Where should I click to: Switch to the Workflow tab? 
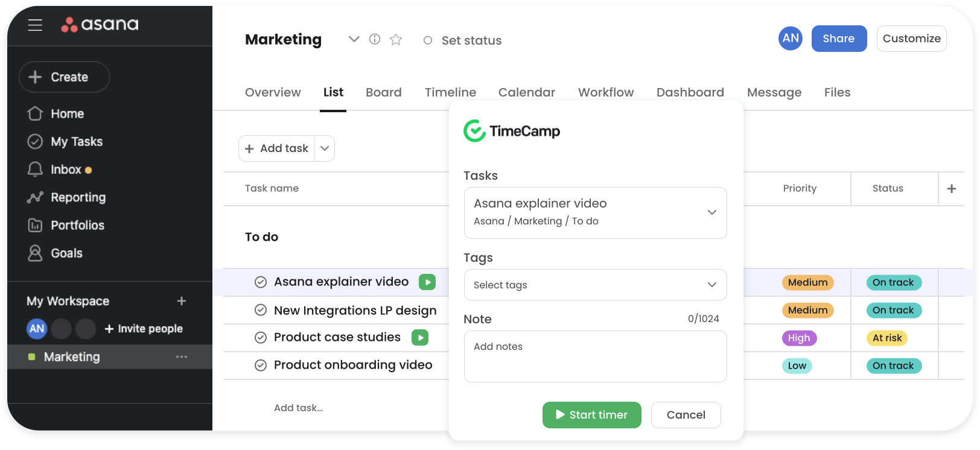[606, 92]
